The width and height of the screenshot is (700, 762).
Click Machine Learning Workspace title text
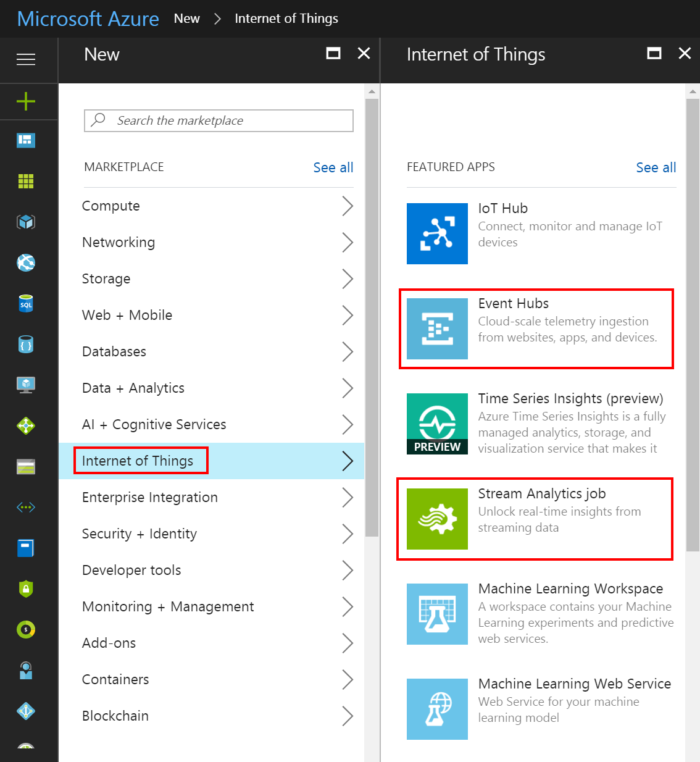click(571, 588)
